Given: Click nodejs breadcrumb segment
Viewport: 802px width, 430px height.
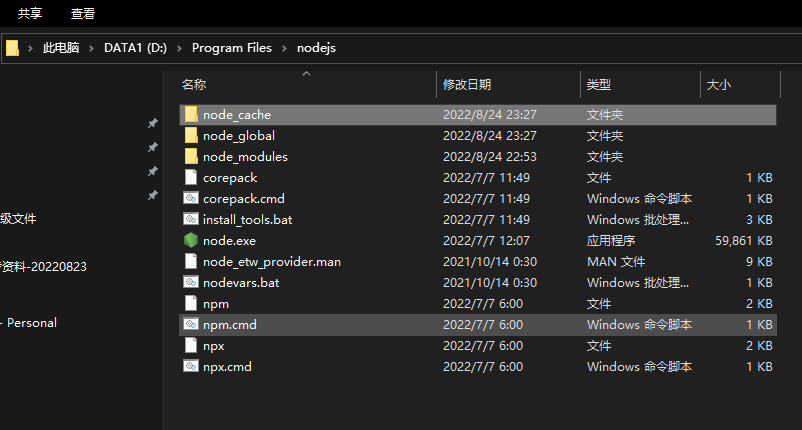Looking at the screenshot, I should [x=317, y=48].
